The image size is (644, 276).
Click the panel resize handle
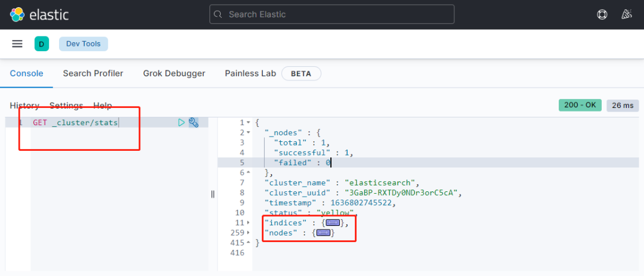(213, 194)
